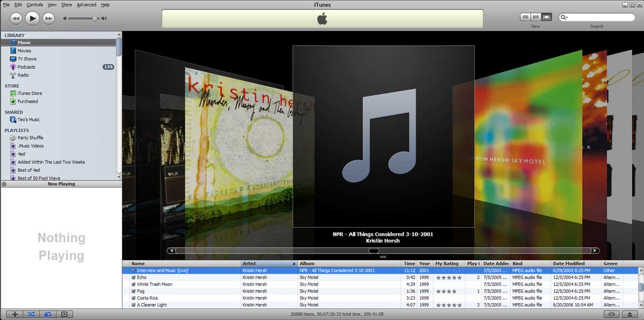This screenshot has height=320, width=644.
Task: Click the 139 podcasts badge
Action: (x=108, y=67)
